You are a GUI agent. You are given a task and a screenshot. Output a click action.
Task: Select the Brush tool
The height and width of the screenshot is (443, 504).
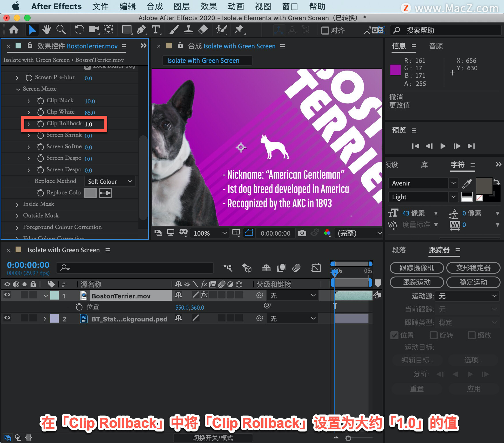pyautogui.click(x=174, y=30)
